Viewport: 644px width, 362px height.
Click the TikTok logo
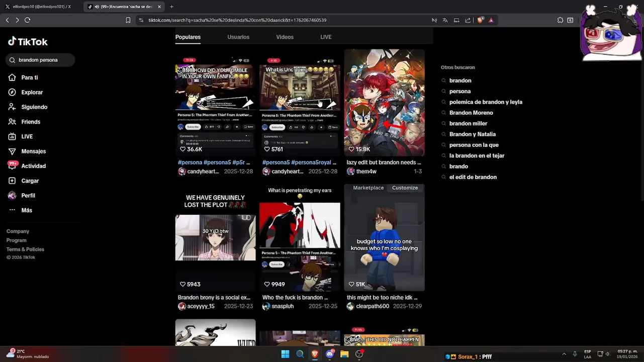point(28,42)
